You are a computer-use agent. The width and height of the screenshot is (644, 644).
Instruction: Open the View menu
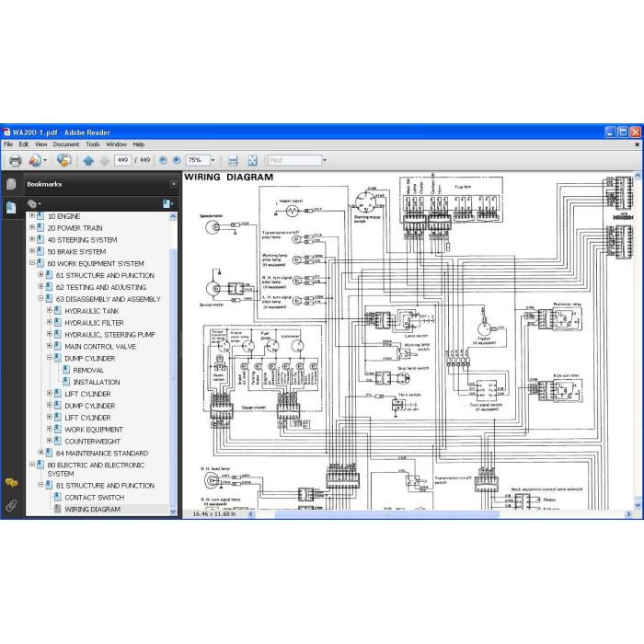pos(41,144)
